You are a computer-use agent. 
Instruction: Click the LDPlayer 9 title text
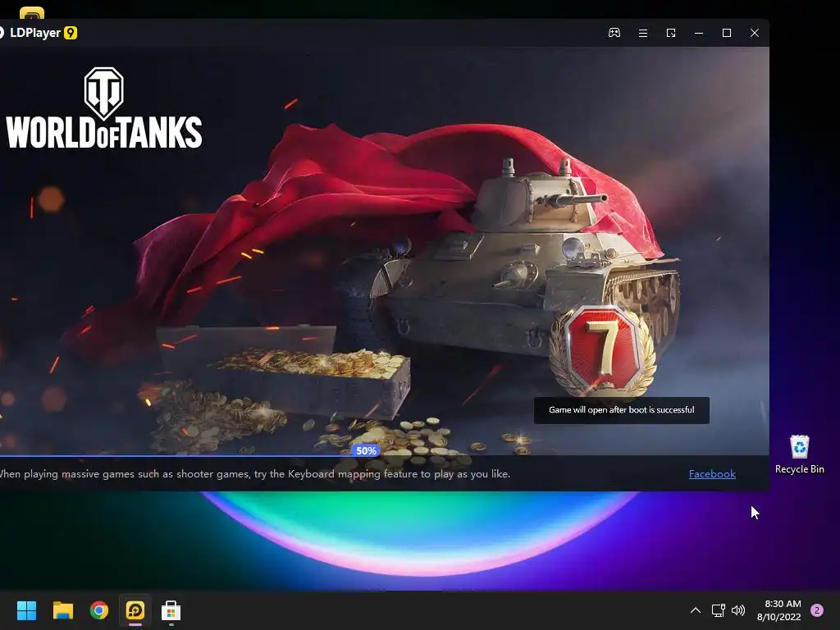(43, 33)
